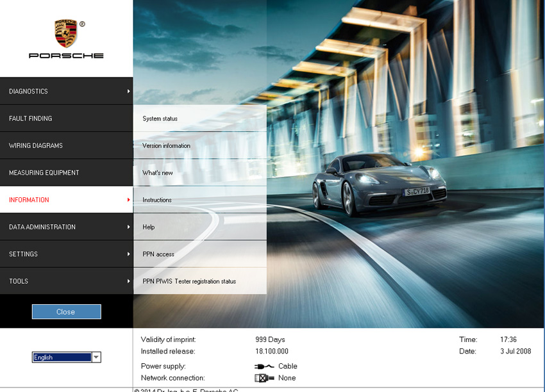Open PPN access entry
The image size is (545, 392).
pos(200,254)
